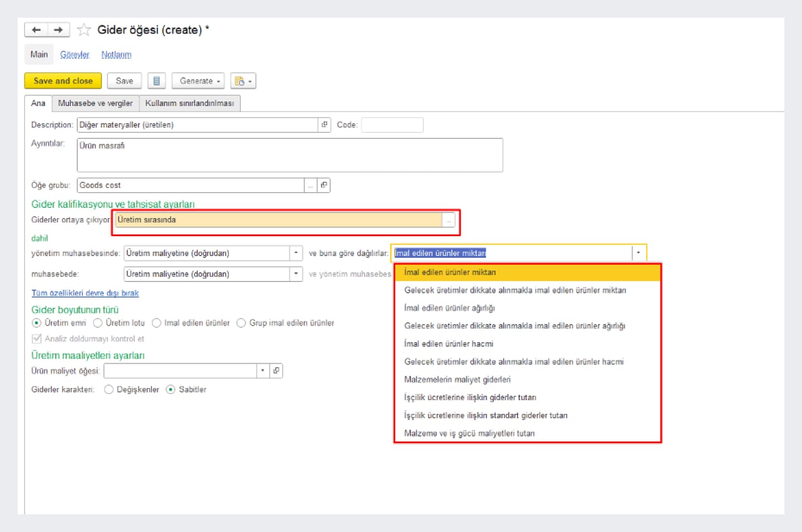Expand the muhasebede dropdown arrow
The image size is (802, 532).
(296, 274)
